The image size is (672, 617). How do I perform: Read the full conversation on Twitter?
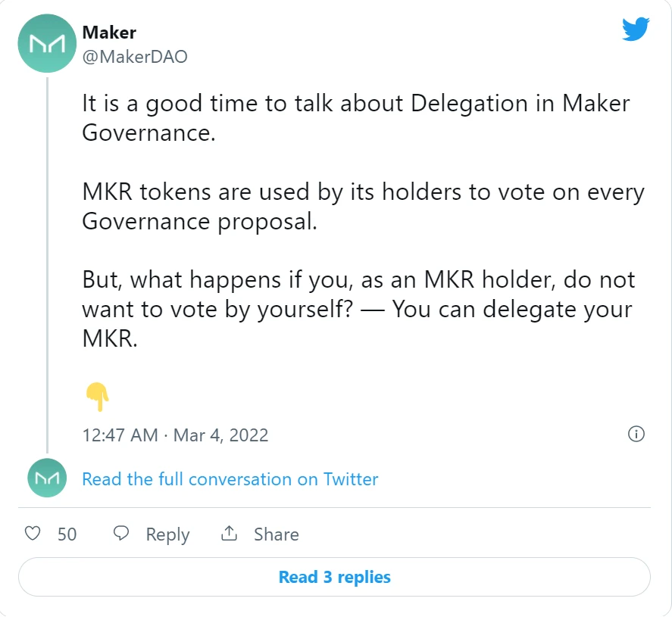coord(230,478)
